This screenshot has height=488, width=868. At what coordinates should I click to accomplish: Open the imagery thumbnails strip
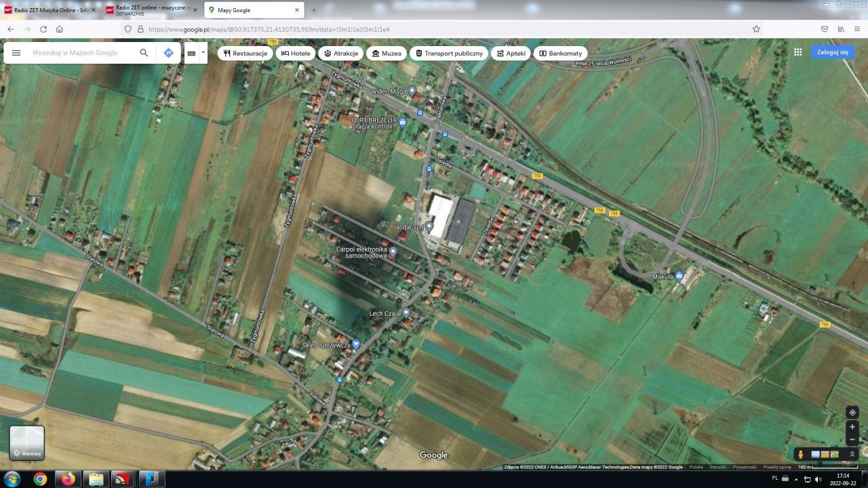(x=825, y=454)
